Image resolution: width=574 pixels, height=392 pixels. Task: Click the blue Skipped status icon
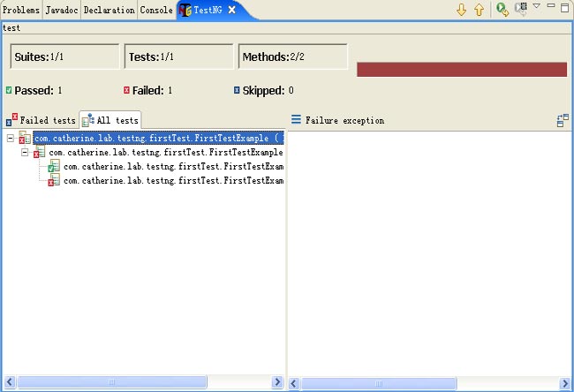(237, 90)
